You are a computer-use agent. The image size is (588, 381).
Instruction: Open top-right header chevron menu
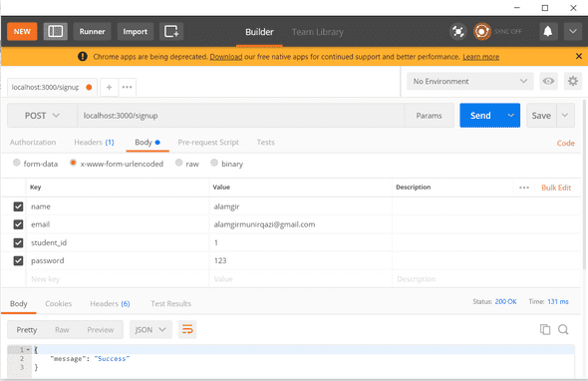(x=573, y=31)
